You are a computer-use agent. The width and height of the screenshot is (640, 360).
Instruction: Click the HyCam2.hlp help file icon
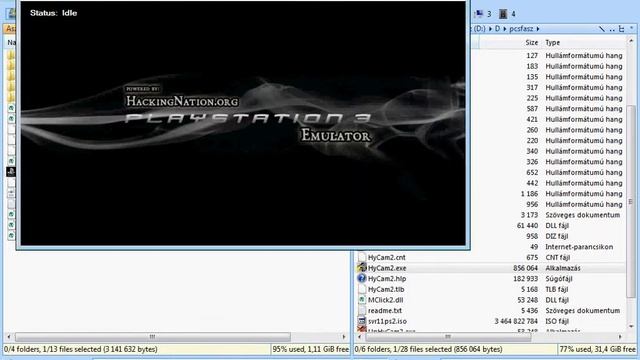[362, 278]
